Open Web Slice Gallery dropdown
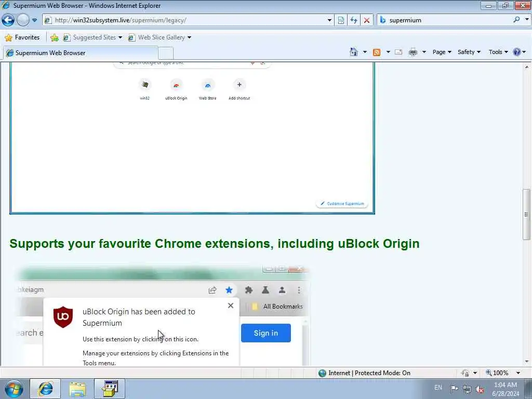 point(159,37)
